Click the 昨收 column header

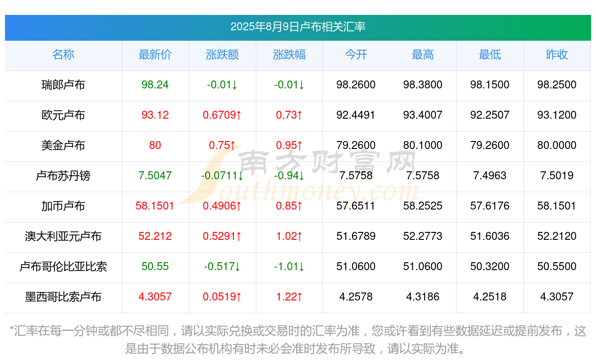click(x=557, y=55)
